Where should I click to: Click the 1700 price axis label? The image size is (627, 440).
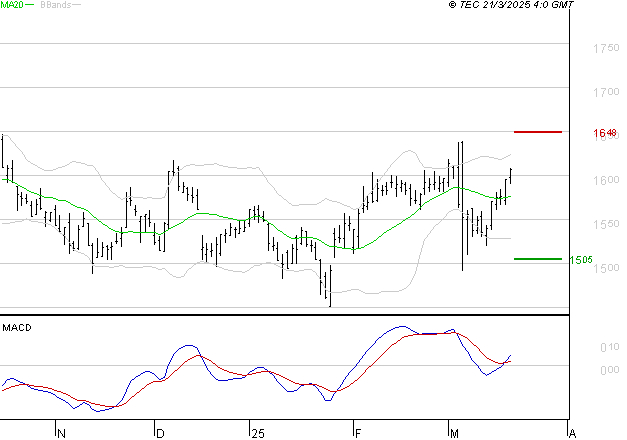(x=606, y=92)
